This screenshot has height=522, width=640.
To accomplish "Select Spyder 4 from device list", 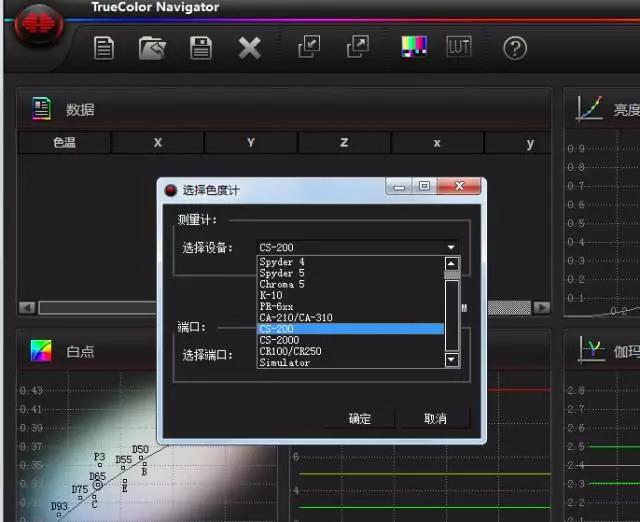I will coord(350,262).
